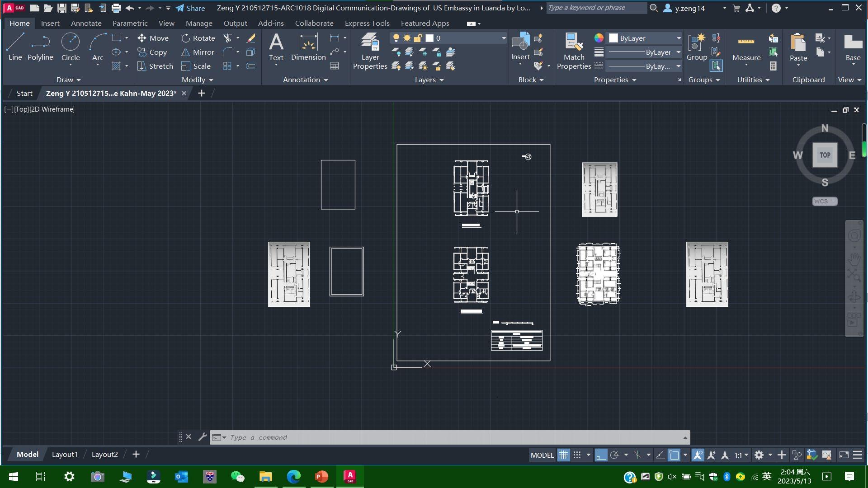Switch to the Annotate ribbon tab
The width and height of the screenshot is (868, 488).
coord(86,23)
